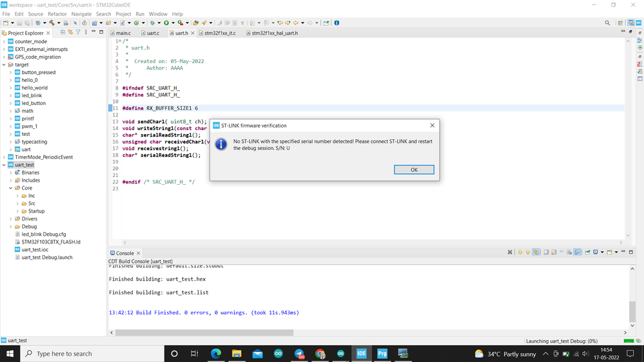Select STM32F103C8TX_FLASH.ld file
The image size is (644, 362).
coord(51,242)
